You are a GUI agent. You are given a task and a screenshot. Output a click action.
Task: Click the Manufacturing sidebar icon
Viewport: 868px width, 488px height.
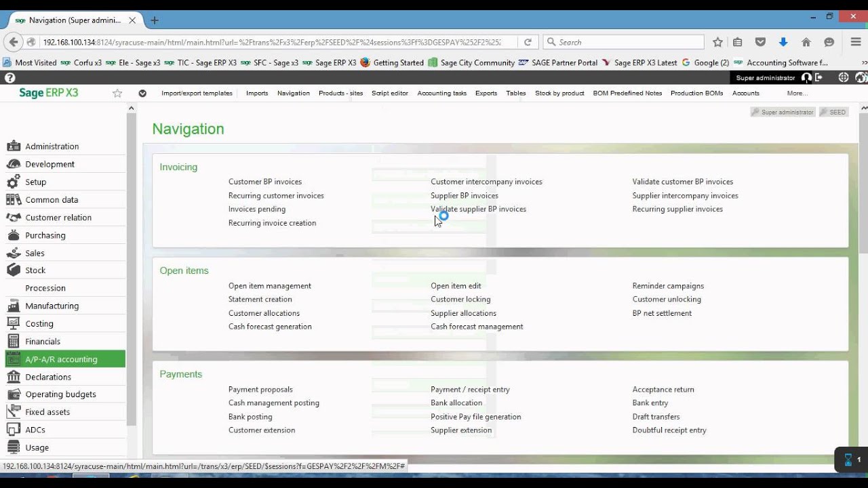click(14, 306)
